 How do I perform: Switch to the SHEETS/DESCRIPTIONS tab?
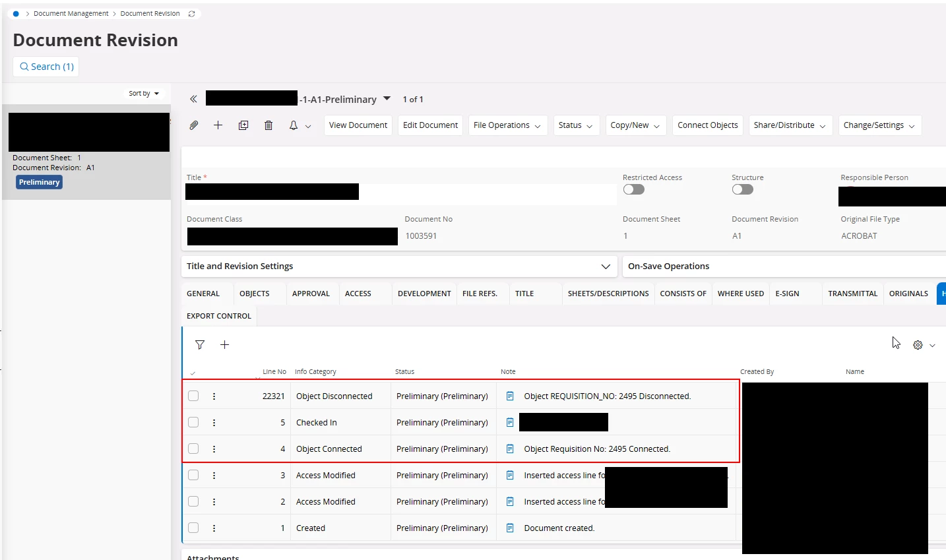coord(608,294)
